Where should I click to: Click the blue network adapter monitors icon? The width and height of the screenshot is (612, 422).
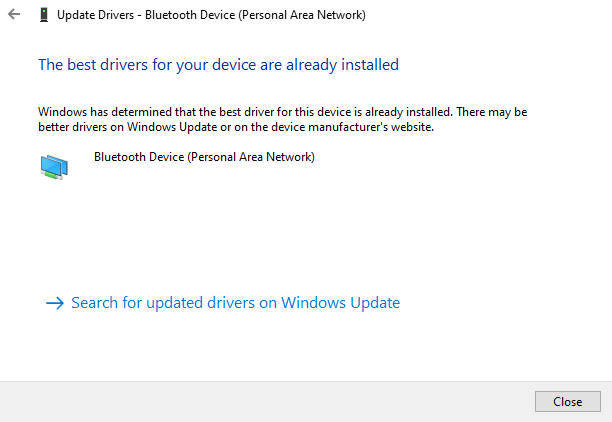tap(54, 167)
